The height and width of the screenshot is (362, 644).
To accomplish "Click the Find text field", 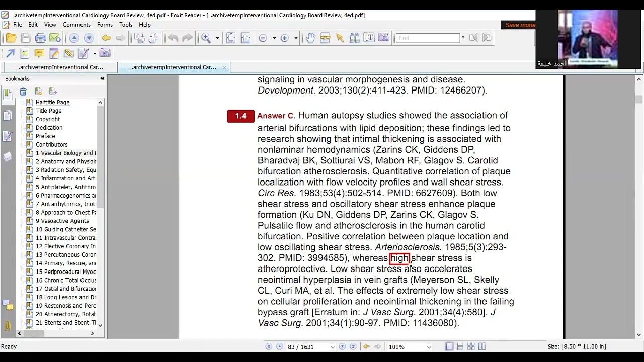I will [428, 38].
